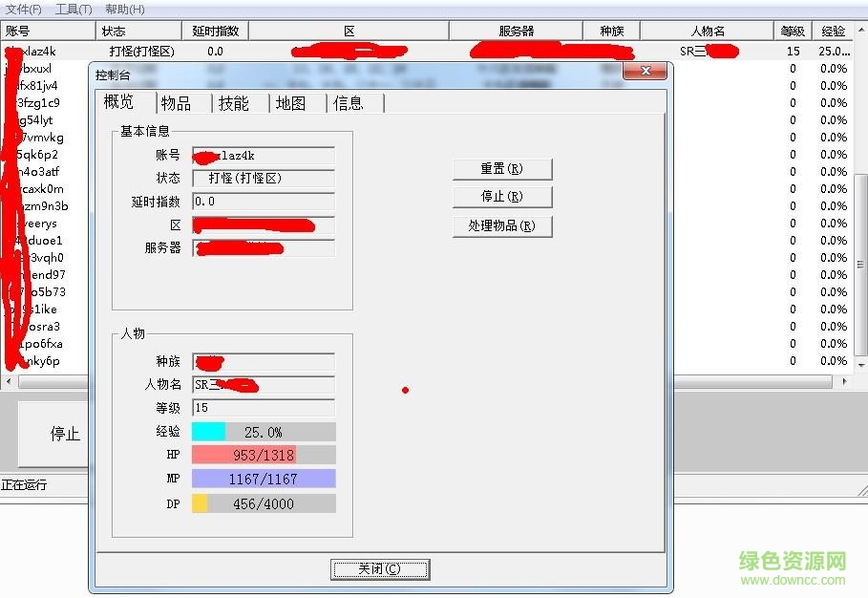868x598 pixels.
Task: Open the 文件(F) menu
Action: 23,8
